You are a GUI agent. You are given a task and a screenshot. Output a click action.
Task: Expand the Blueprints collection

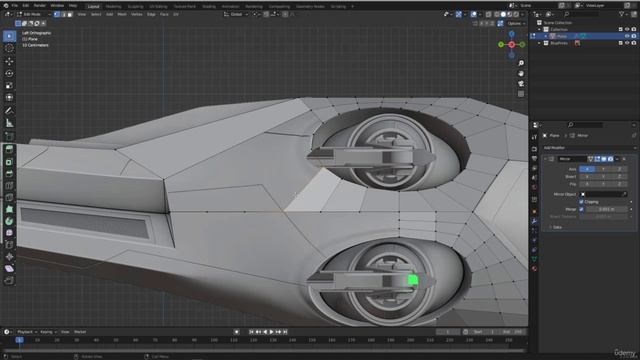[x=539, y=43]
